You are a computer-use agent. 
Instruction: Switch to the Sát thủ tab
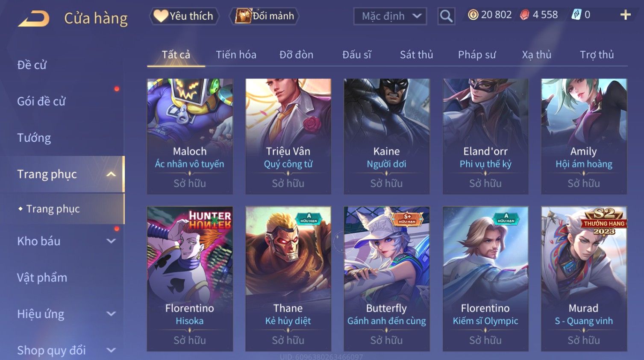[x=416, y=55]
